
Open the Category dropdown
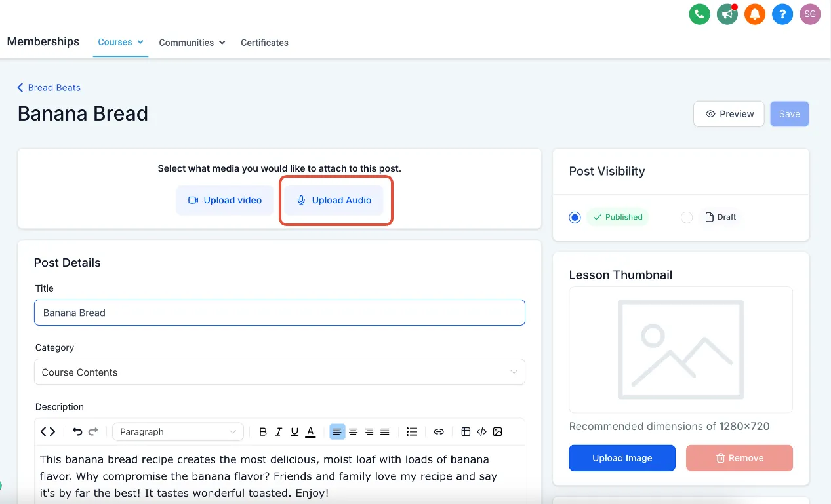(279, 372)
